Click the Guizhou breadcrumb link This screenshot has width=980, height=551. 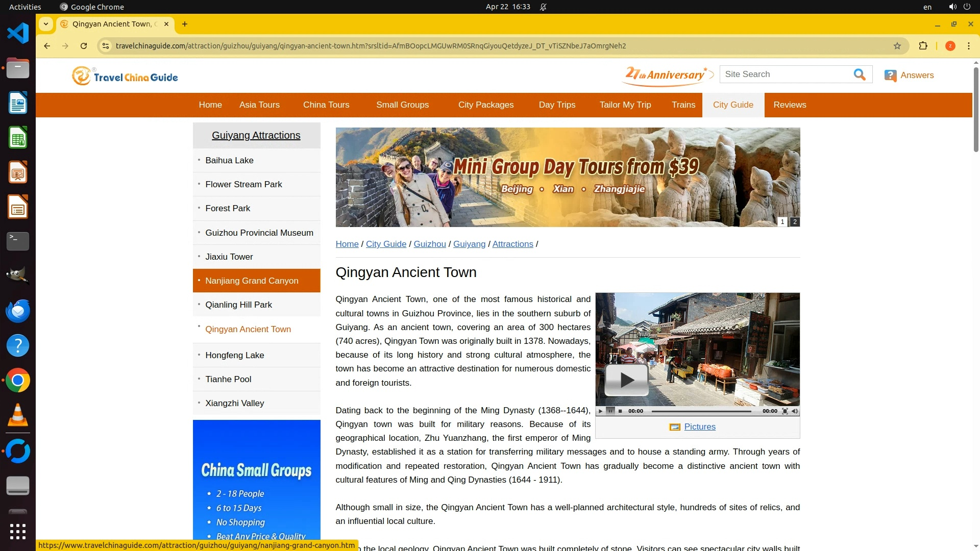point(429,244)
